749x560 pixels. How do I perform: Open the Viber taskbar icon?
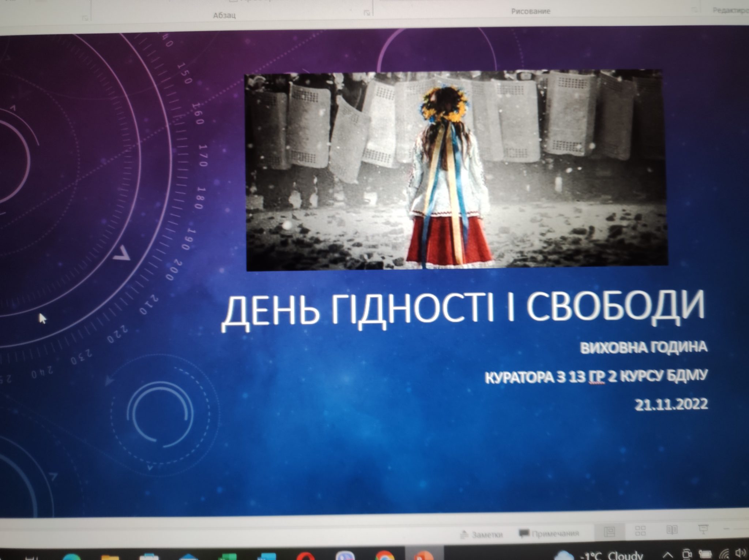coord(345,557)
